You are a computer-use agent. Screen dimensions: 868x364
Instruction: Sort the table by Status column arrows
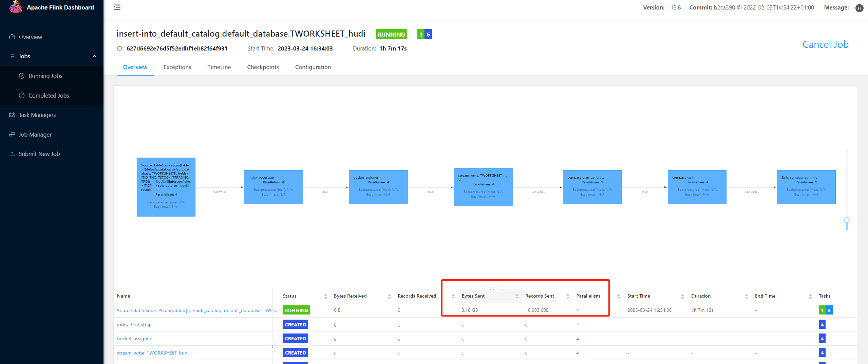(325, 296)
